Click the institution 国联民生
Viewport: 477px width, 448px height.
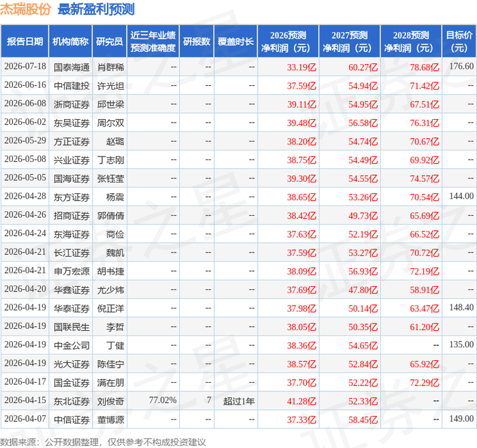tap(72, 327)
